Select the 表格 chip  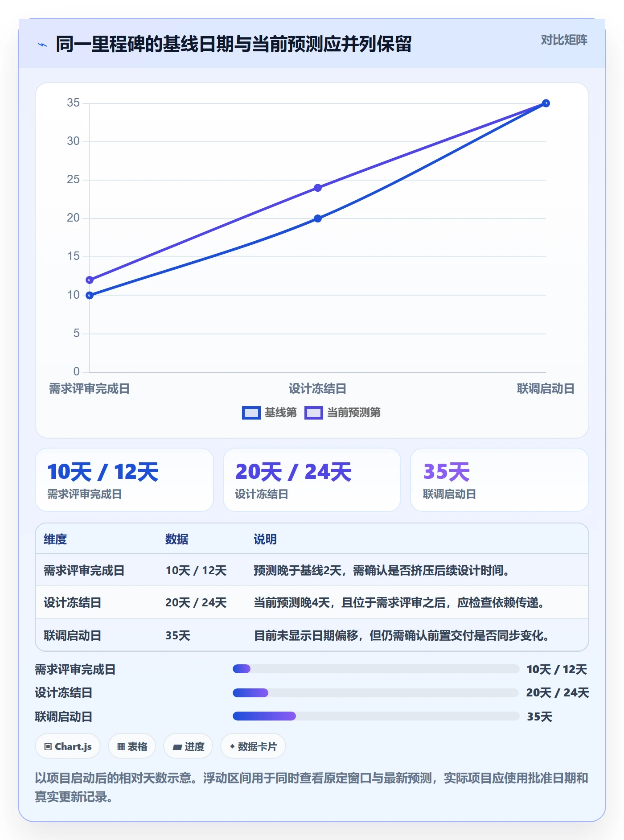pos(132,746)
